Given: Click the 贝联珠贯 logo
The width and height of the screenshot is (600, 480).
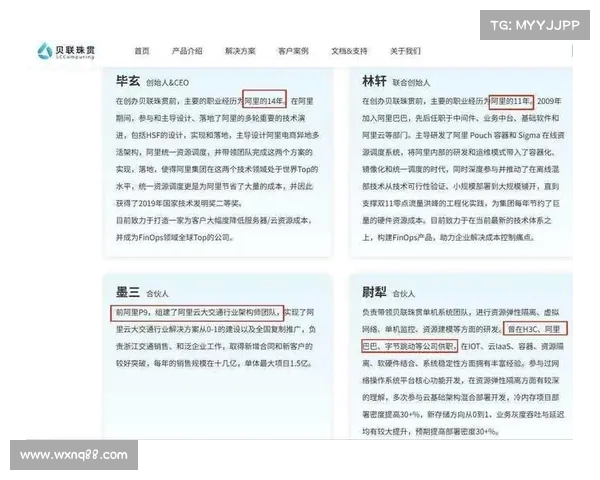Looking at the screenshot, I should [x=66, y=51].
